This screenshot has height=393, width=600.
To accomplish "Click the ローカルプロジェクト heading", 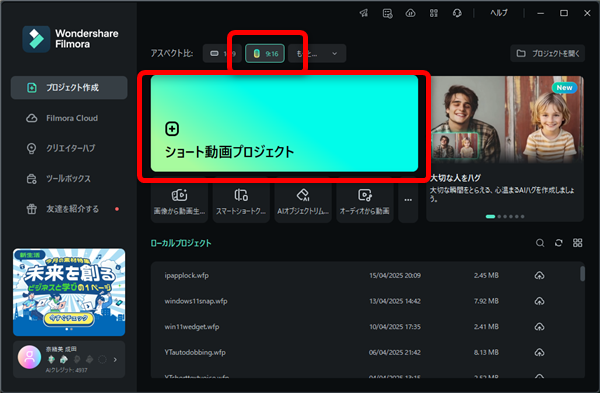I will (181, 243).
